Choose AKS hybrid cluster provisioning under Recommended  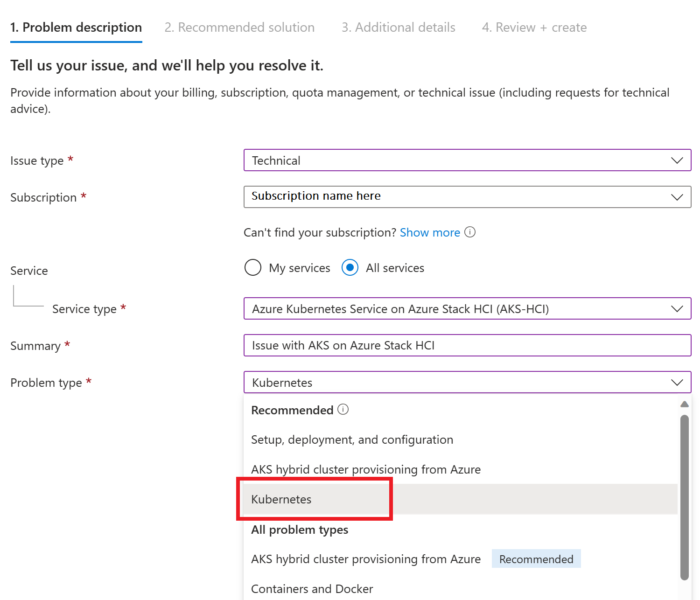[366, 469]
